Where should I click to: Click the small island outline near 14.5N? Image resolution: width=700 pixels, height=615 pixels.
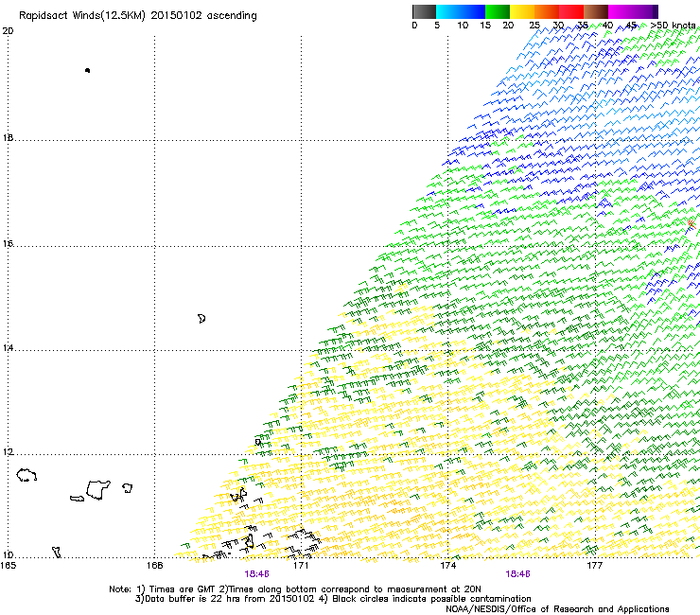(x=201, y=319)
